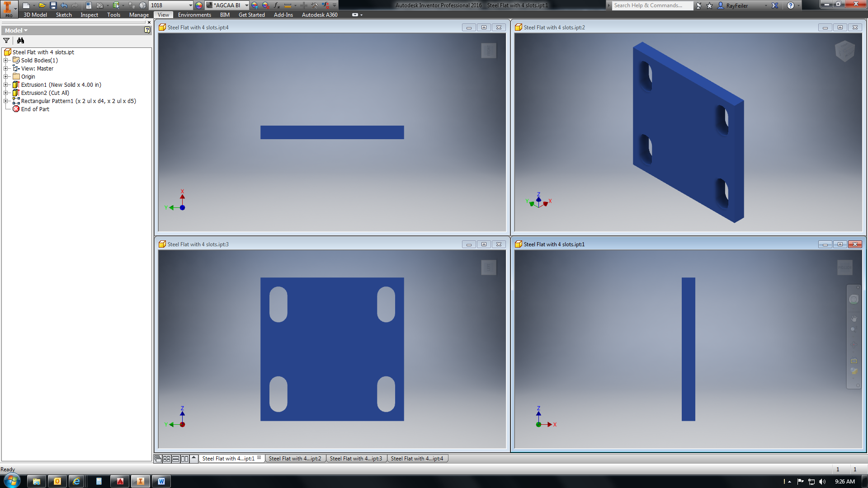The height and width of the screenshot is (488, 868).
Task: Switch to the Sketch ribbon tab
Action: (x=64, y=15)
